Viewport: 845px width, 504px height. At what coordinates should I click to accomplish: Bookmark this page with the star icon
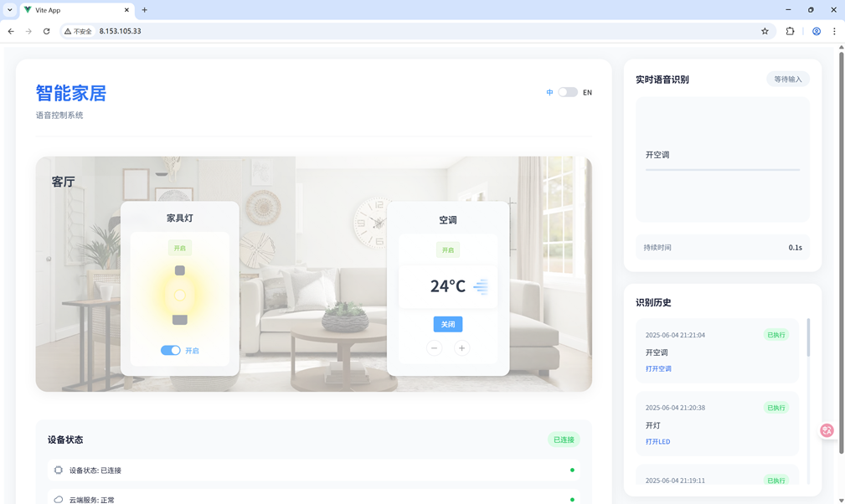(x=765, y=31)
